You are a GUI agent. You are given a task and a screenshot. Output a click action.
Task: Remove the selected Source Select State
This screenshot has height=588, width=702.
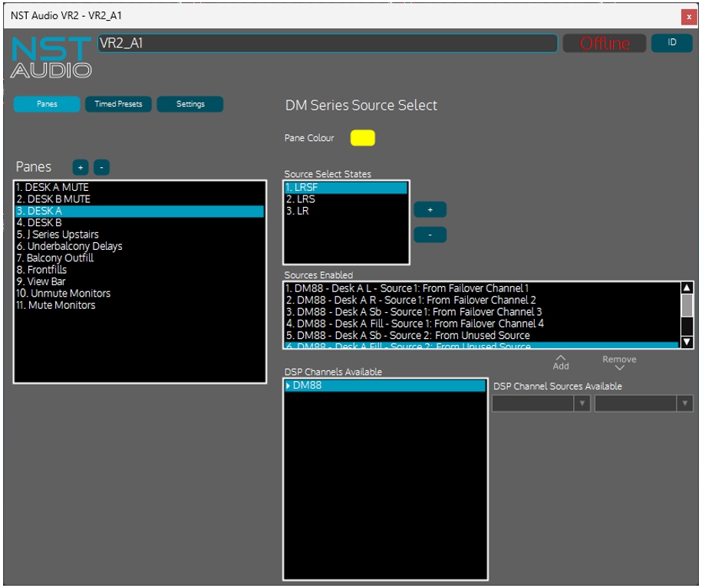[x=430, y=235]
